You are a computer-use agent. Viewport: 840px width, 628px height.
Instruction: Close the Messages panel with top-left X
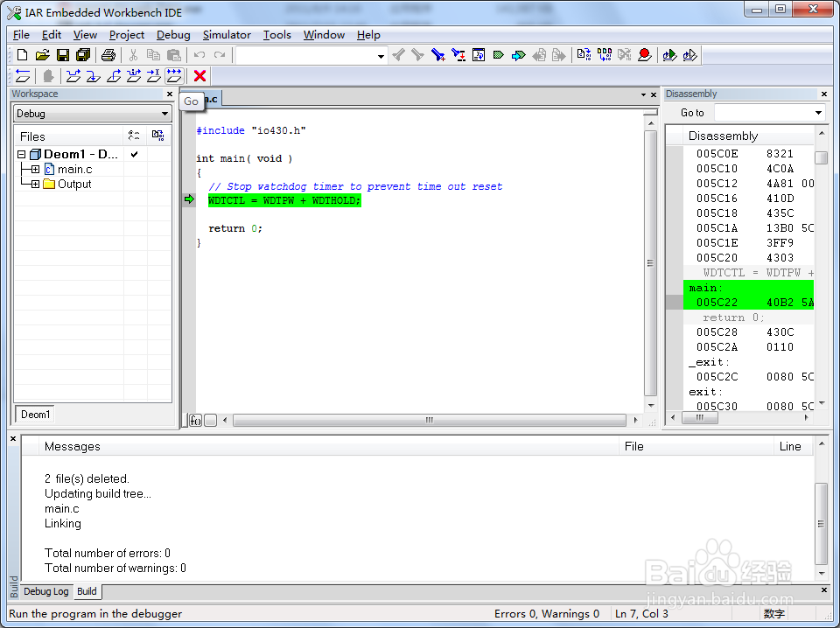click(13, 438)
